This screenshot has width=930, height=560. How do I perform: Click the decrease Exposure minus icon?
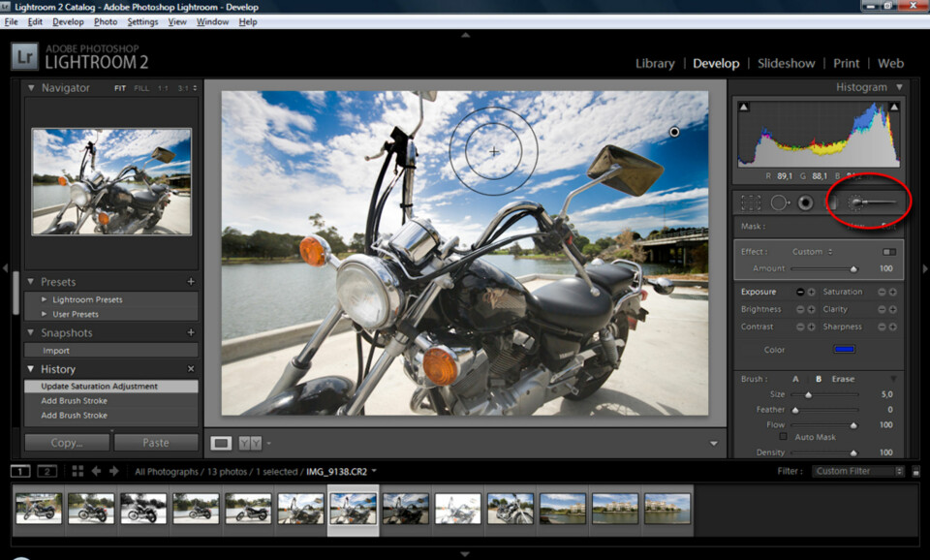point(800,292)
